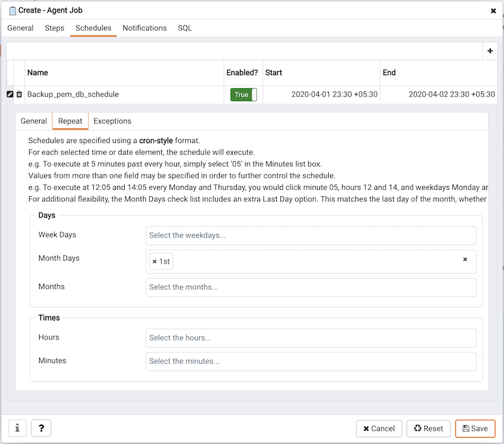Click the End value 2020-04-02 23:30 +05:30
Viewport: 504px width, 444px height.
[x=452, y=94]
